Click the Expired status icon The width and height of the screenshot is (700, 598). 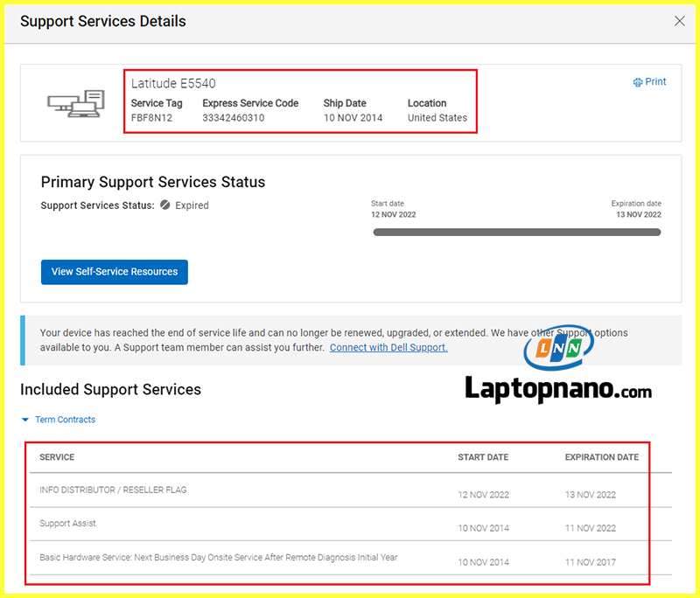point(165,205)
